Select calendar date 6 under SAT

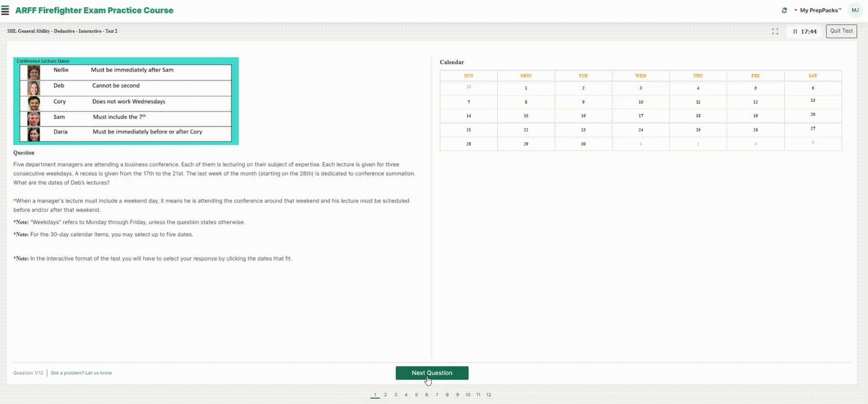tap(813, 88)
